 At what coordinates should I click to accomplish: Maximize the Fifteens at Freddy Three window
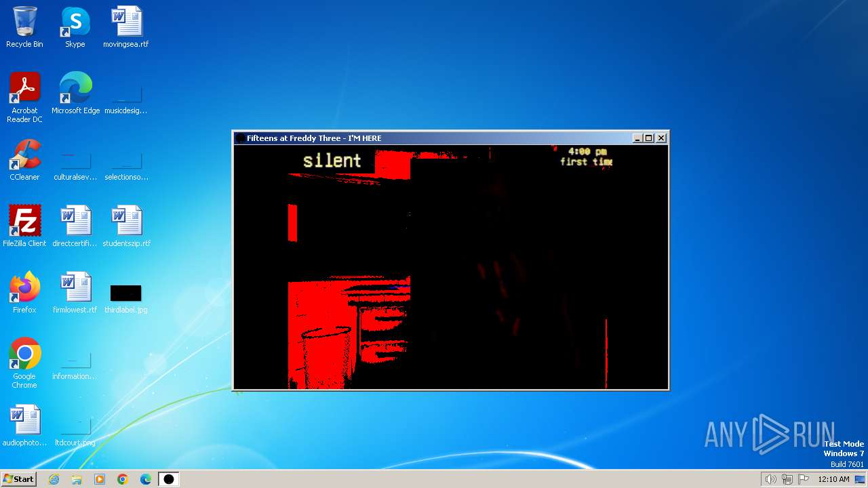[649, 138]
